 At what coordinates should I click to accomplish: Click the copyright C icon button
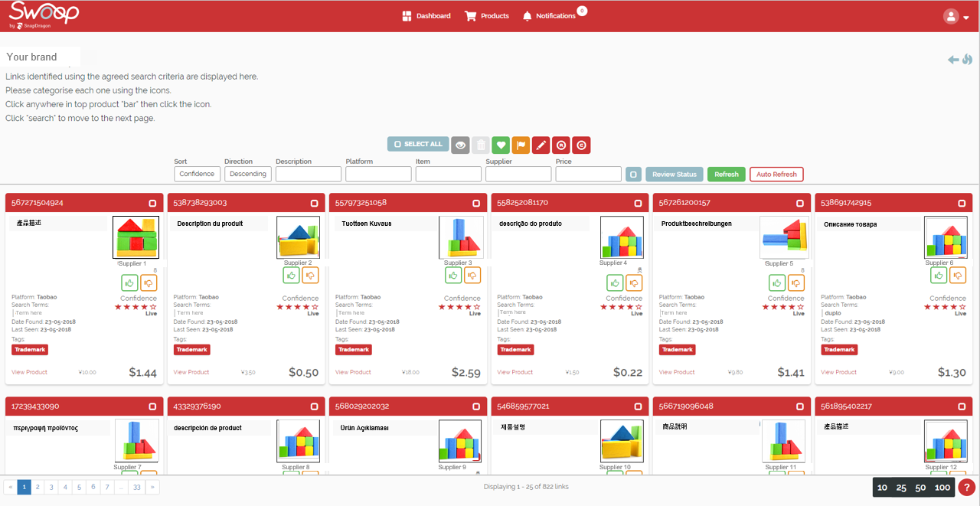[581, 145]
